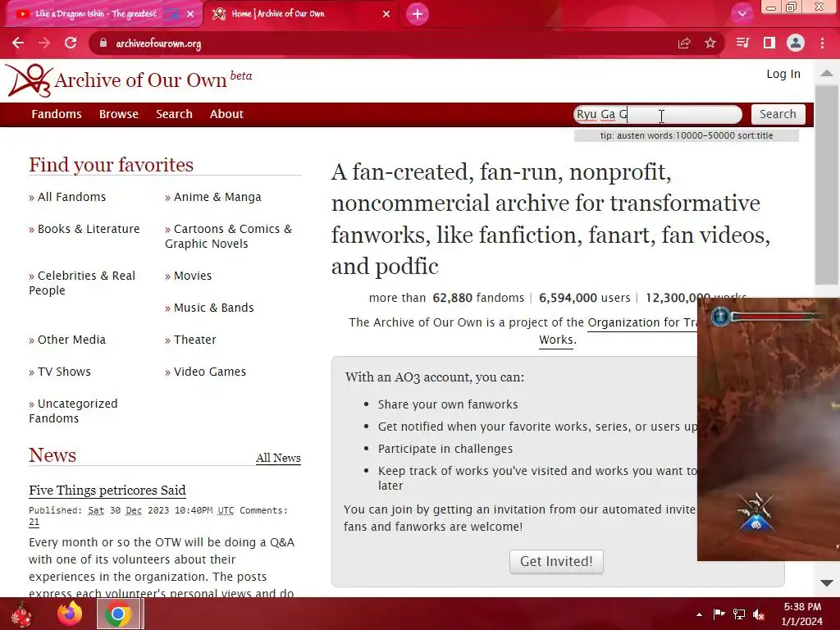The height and width of the screenshot is (630, 840).
Task: Open the Browse menu
Action: point(118,114)
